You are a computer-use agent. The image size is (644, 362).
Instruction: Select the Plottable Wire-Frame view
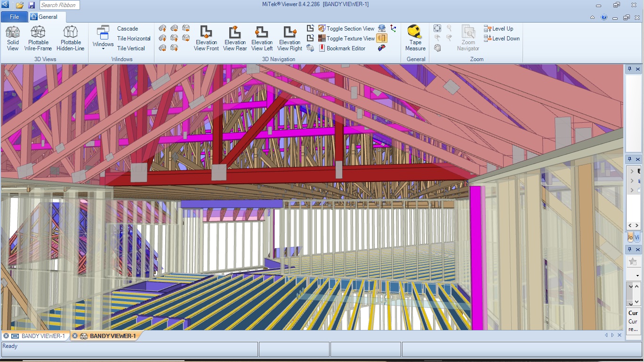(x=38, y=38)
